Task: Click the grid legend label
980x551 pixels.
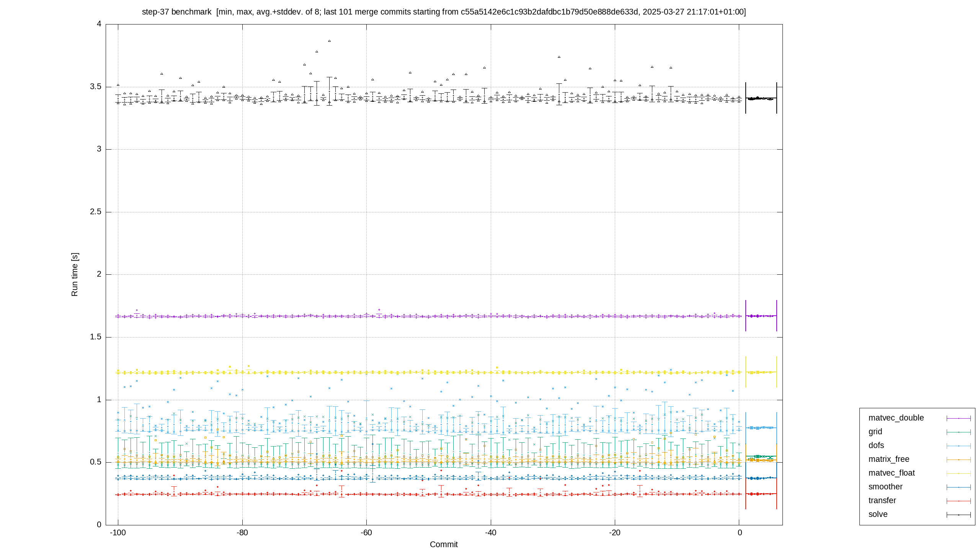Action: tap(875, 432)
